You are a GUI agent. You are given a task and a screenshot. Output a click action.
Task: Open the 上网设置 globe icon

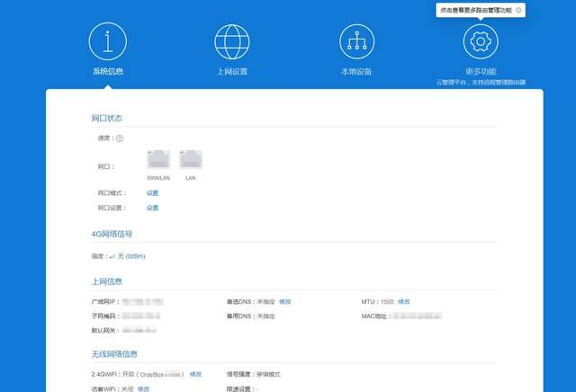coord(232,40)
